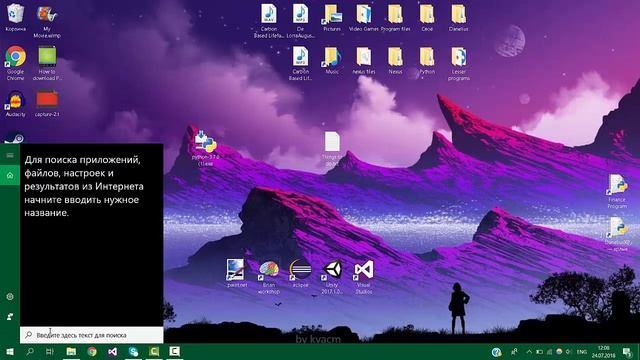The width and height of the screenshot is (640, 360).
Task: Open the Nexus folder
Action: tap(395, 60)
